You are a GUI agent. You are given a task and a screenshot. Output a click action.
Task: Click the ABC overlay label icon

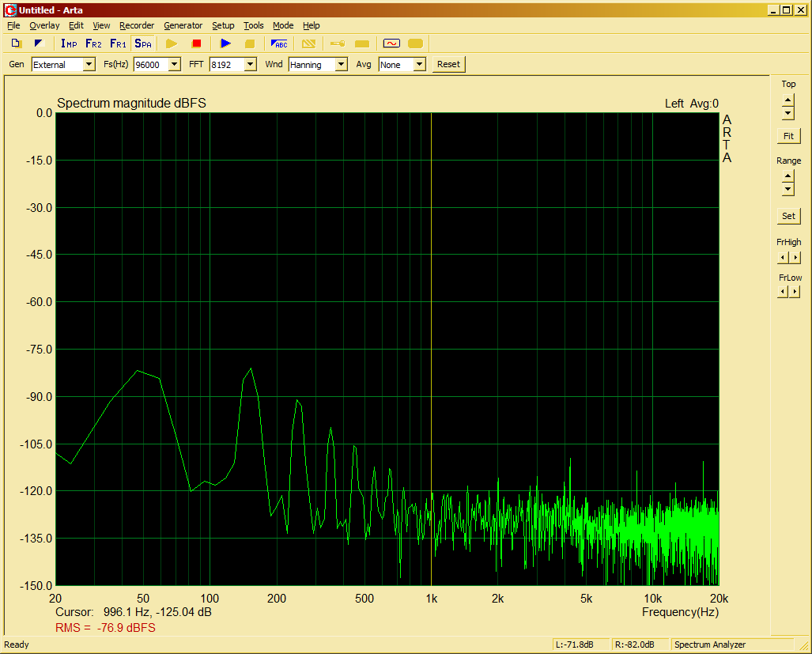tap(279, 43)
